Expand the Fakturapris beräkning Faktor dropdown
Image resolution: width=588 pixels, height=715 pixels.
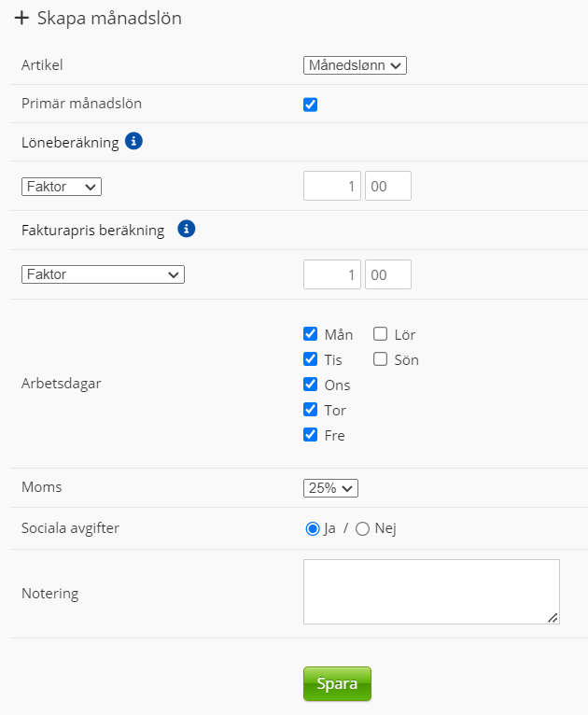103,274
